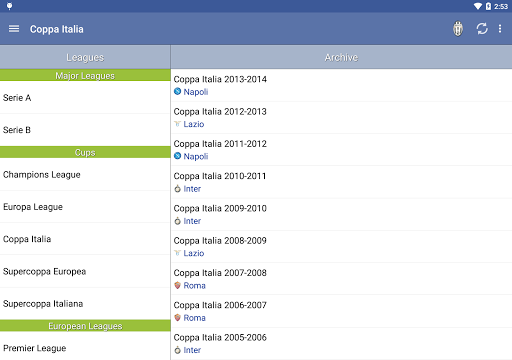The height and width of the screenshot is (360, 512).
Task: Select Premier League under European Leagues
Action: tap(85, 348)
